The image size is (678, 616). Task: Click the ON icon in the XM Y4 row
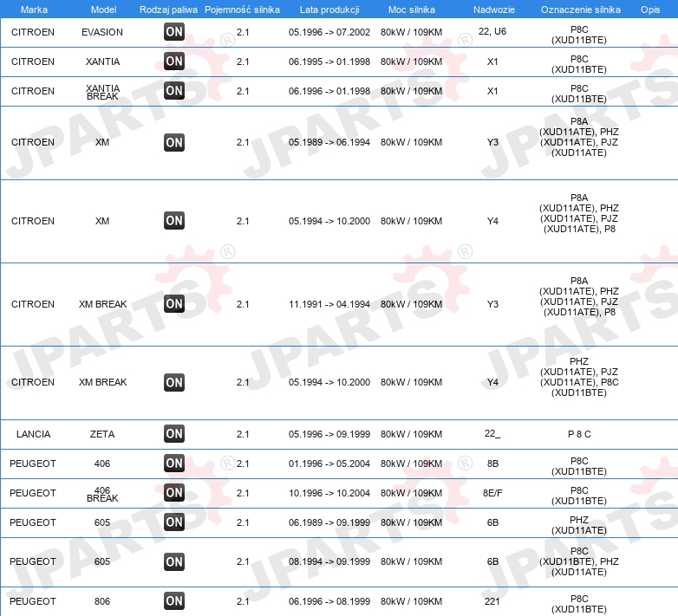click(x=173, y=220)
